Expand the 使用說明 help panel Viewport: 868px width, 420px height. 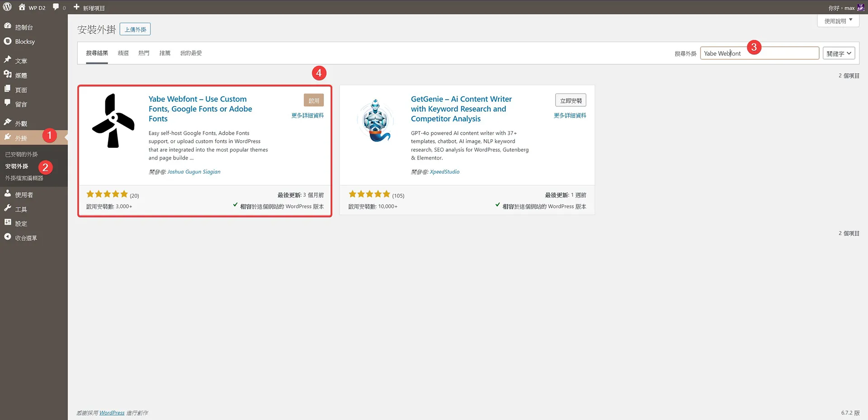[838, 21]
